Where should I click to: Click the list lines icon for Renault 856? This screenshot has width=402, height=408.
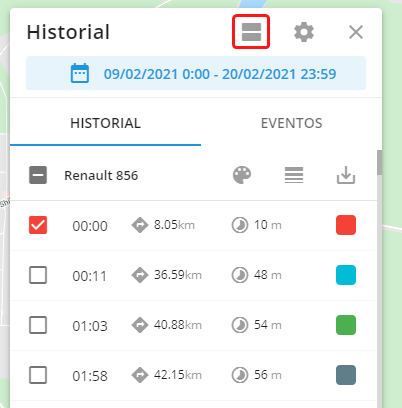pyautogui.click(x=294, y=175)
